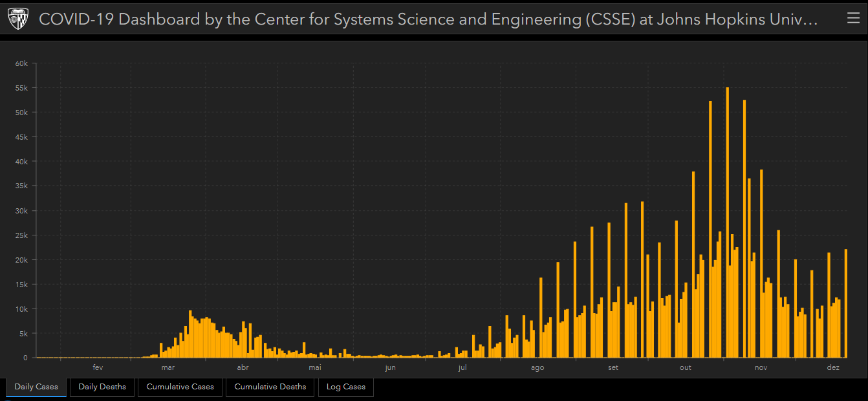Image resolution: width=868 pixels, height=401 pixels.
Task: Click the 15k y-axis label
Action: coord(21,285)
